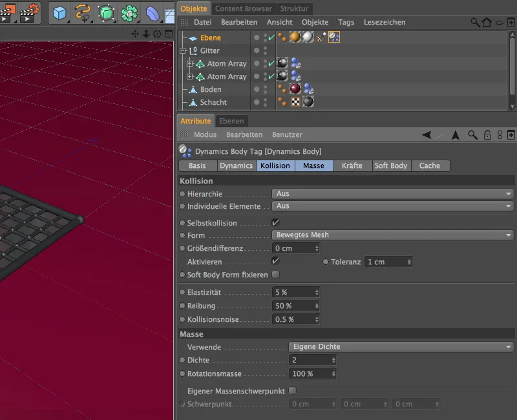The width and height of the screenshot is (517, 420).
Task: Toggle visibility dot for Boden object
Action: [256, 89]
